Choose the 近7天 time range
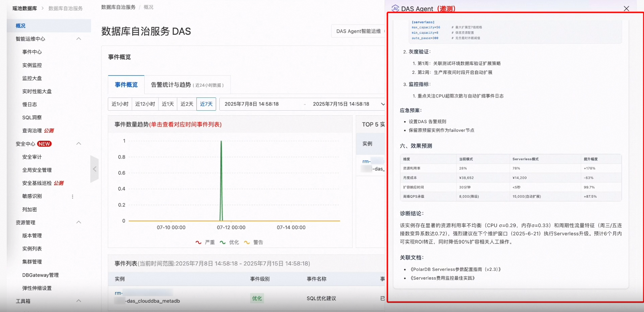The width and height of the screenshot is (644, 312). click(x=206, y=104)
